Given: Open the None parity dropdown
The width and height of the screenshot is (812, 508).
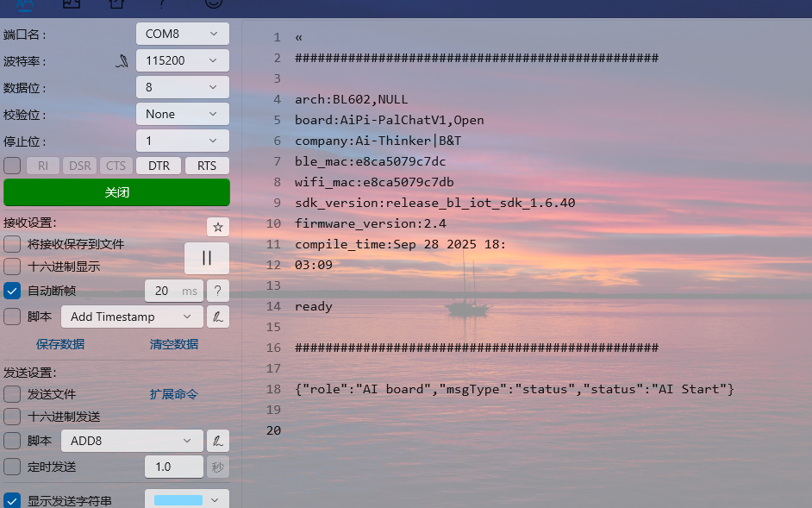Looking at the screenshot, I should 182,114.
